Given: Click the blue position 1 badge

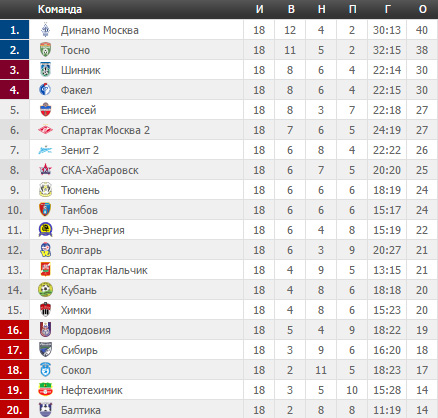Looking at the screenshot, I should (x=15, y=30).
